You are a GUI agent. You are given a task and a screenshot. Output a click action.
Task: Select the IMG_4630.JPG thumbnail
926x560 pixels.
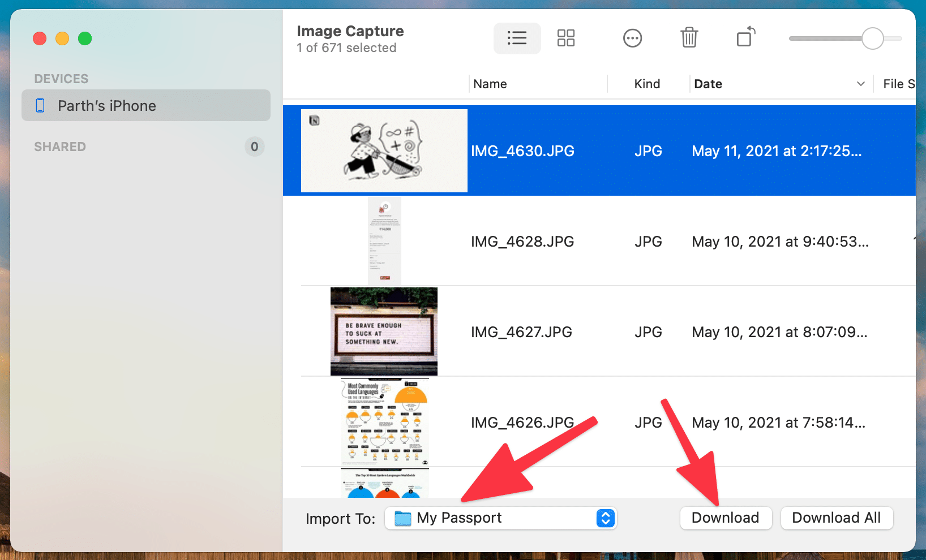point(384,151)
